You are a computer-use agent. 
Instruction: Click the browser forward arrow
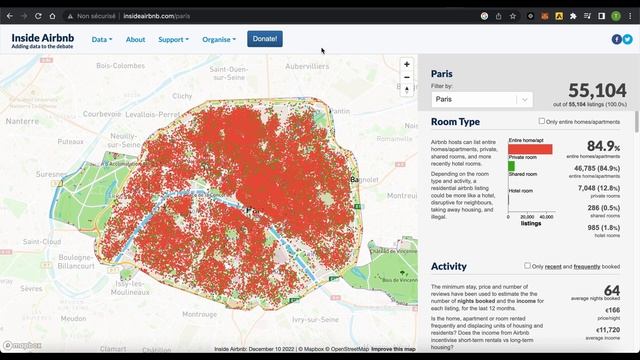(24, 16)
